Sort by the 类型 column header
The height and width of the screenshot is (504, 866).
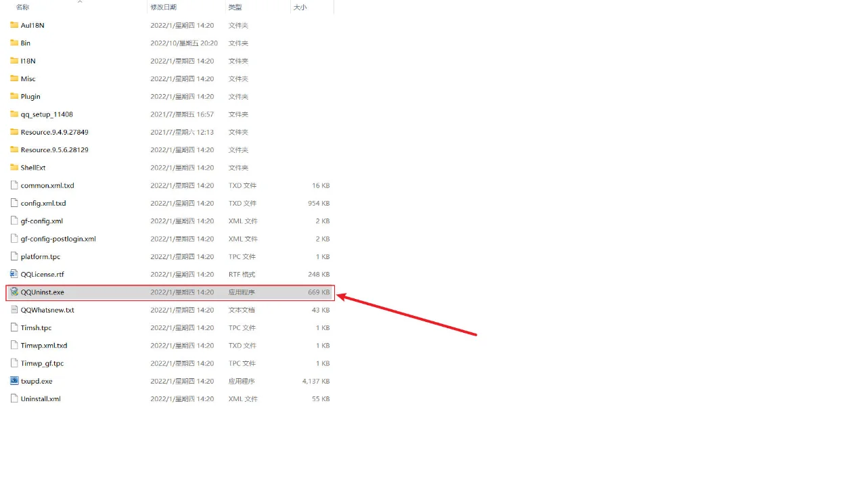(x=235, y=7)
